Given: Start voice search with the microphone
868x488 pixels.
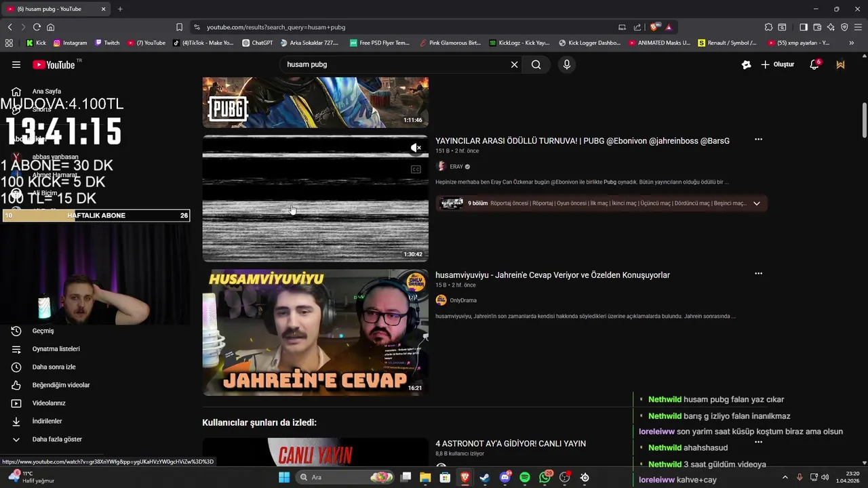Looking at the screenshot, I should [567, 64].
